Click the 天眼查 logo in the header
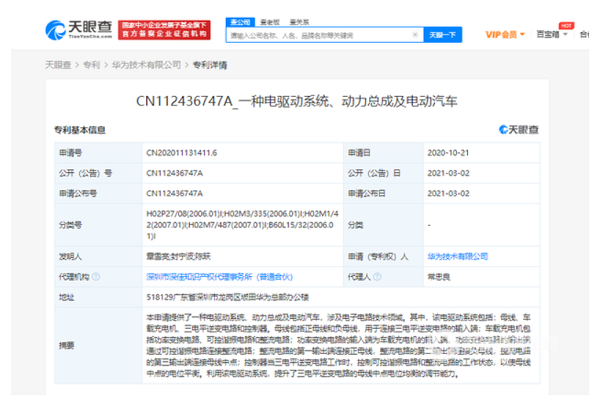600x400 pixels. tap(79, 29)
